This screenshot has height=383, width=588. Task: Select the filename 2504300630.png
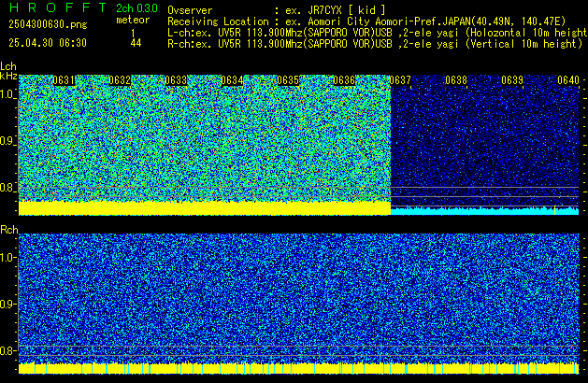tap(48, 24)
